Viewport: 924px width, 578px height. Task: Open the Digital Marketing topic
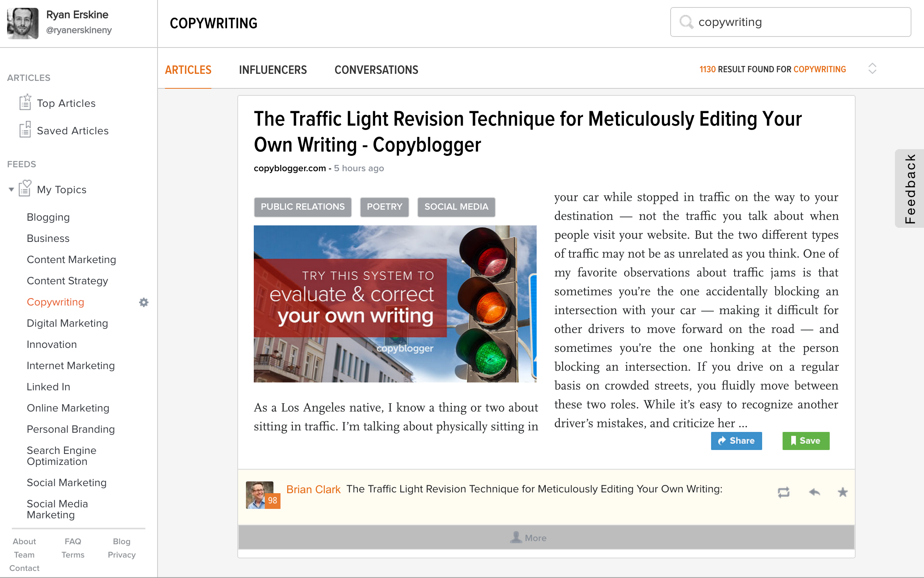pos(67,323)
